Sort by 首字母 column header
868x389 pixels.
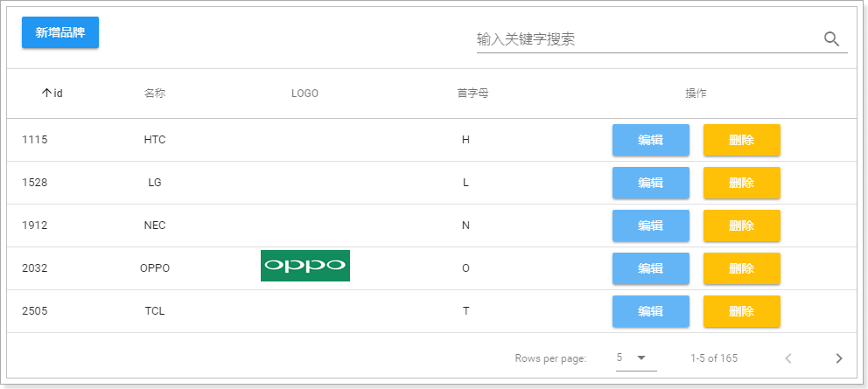pos(465,94)
